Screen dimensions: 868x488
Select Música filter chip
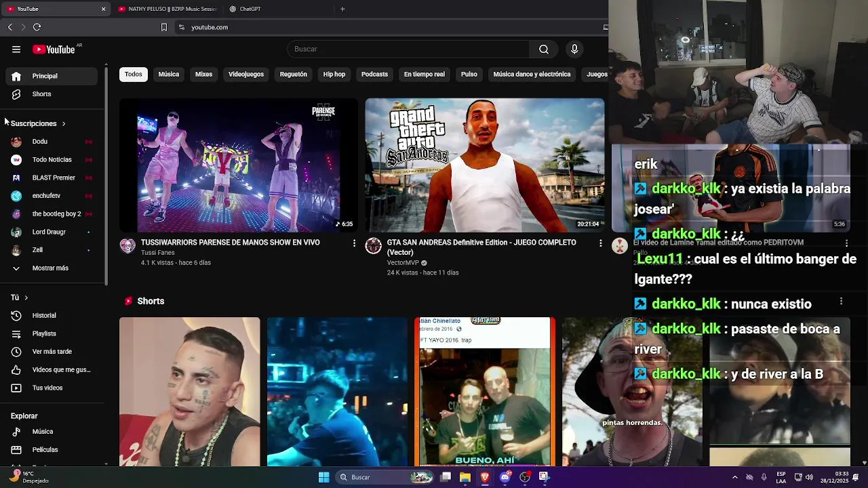pyautogui.click(x=169, y=74)
